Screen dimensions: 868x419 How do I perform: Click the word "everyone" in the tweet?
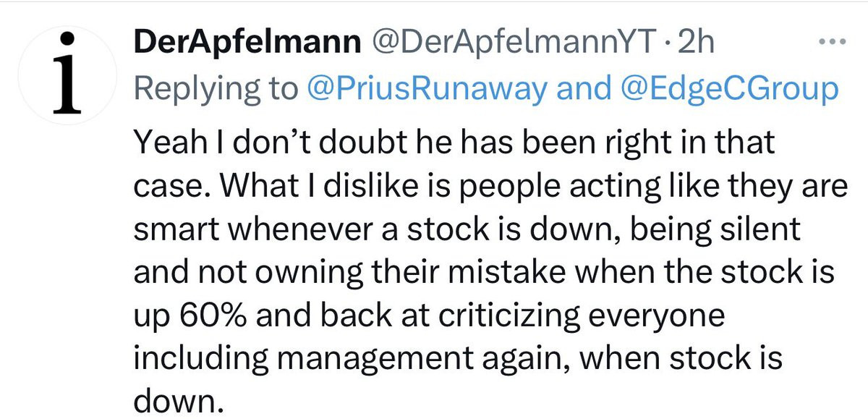676,322
